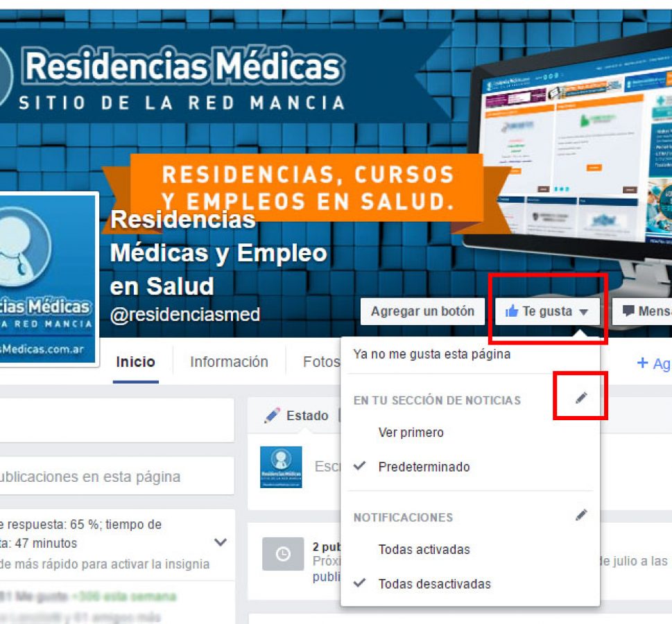Viewport: 672px width, 624px height.
Task: Click the Agregar un botón button
Action: pyautogui.click(x=422, y=311)
